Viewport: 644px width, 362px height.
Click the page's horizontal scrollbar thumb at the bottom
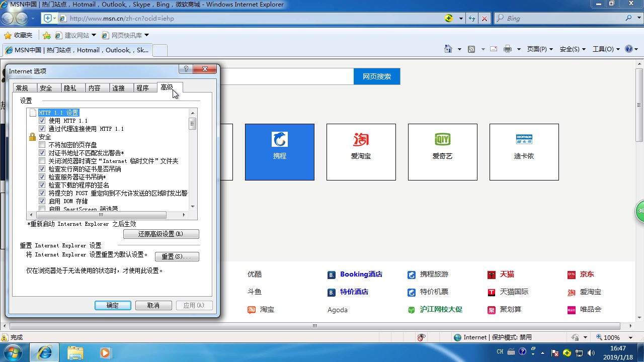click(315, 326)
